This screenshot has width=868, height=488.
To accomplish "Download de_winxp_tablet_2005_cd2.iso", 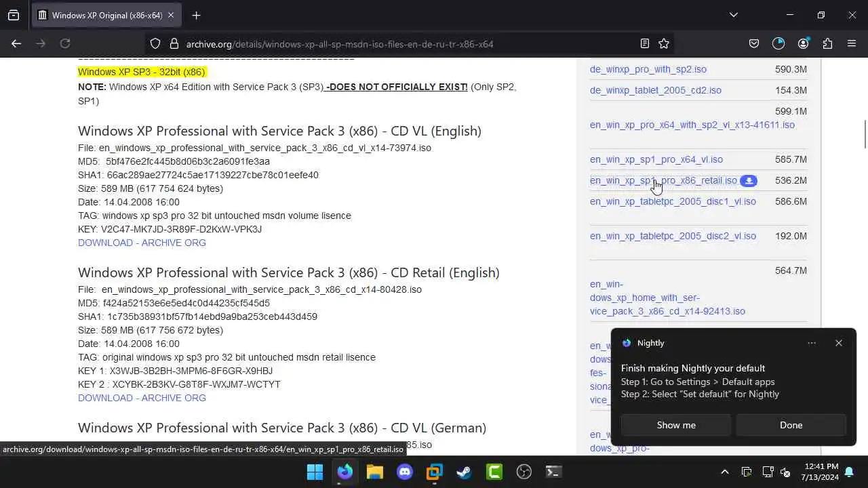I will (x=656, y=90).
